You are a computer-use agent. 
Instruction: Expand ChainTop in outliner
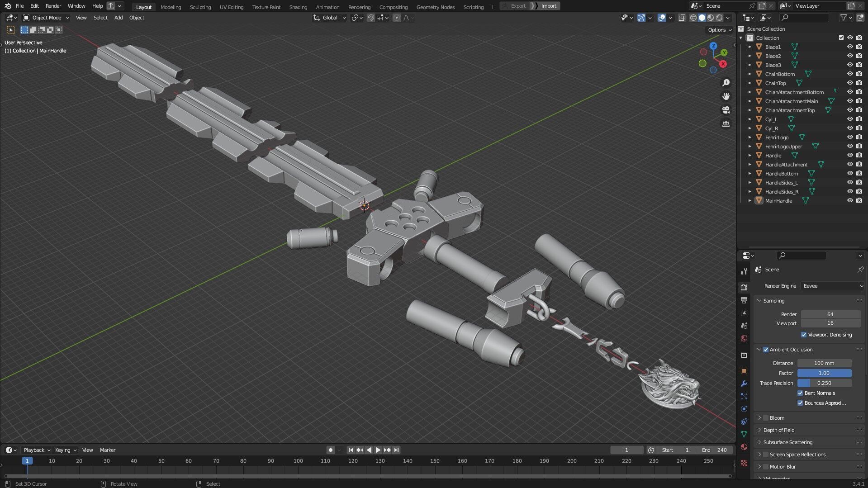click(x=750, y=83)
